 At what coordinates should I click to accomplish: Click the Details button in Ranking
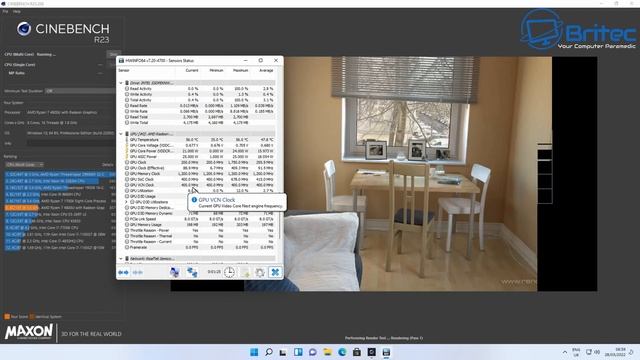tap(108, 164)
